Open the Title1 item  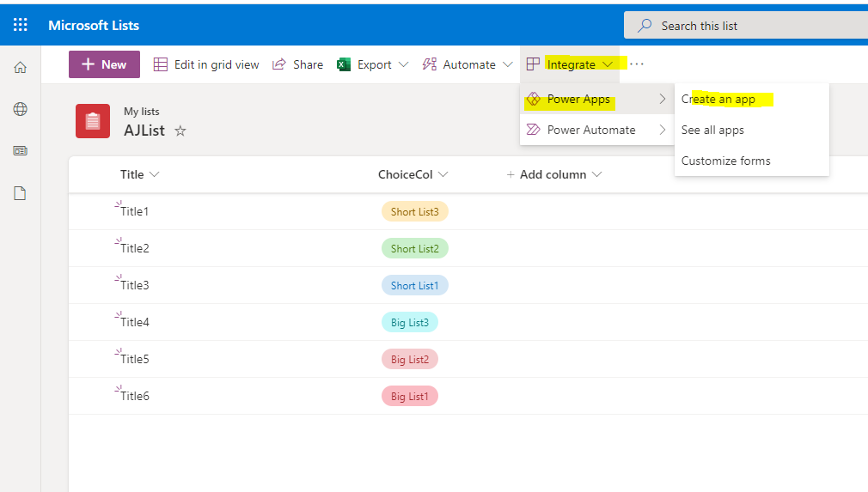135,211
